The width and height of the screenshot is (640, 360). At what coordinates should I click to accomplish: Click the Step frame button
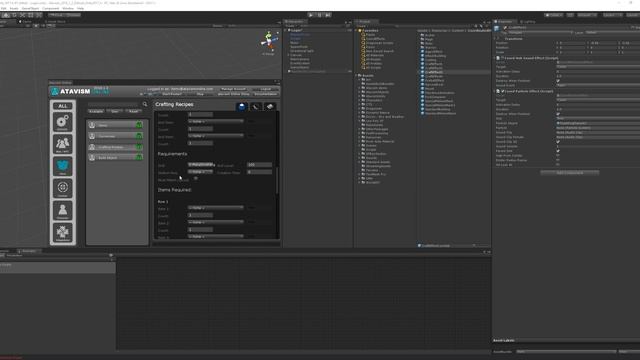[x=328, y=15]
